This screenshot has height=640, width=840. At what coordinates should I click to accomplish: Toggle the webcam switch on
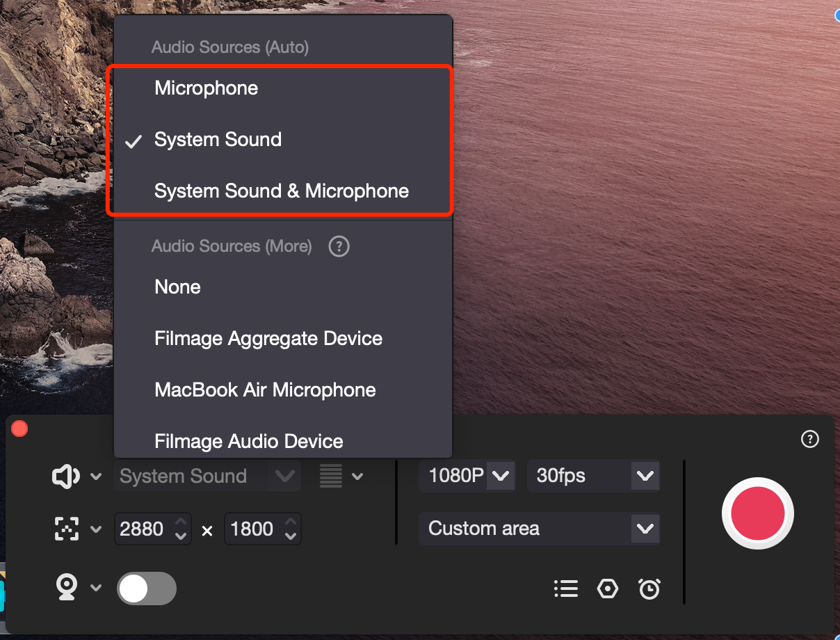point(147,589)
